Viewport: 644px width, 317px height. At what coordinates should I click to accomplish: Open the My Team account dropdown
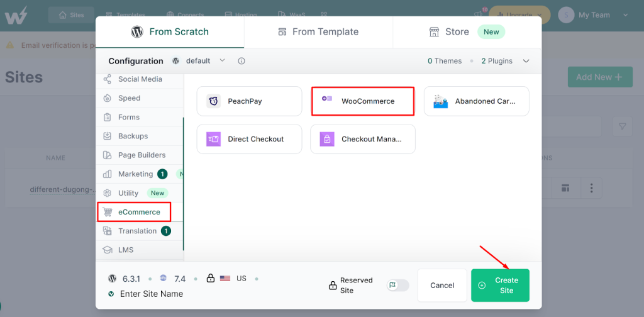click(593, 15)
